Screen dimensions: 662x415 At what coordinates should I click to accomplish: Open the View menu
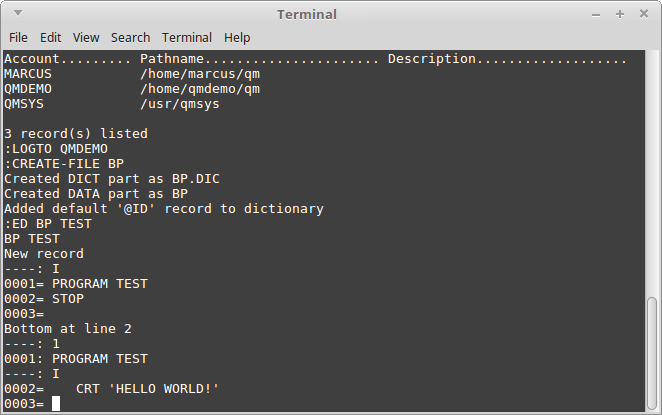tap(86, 38)
